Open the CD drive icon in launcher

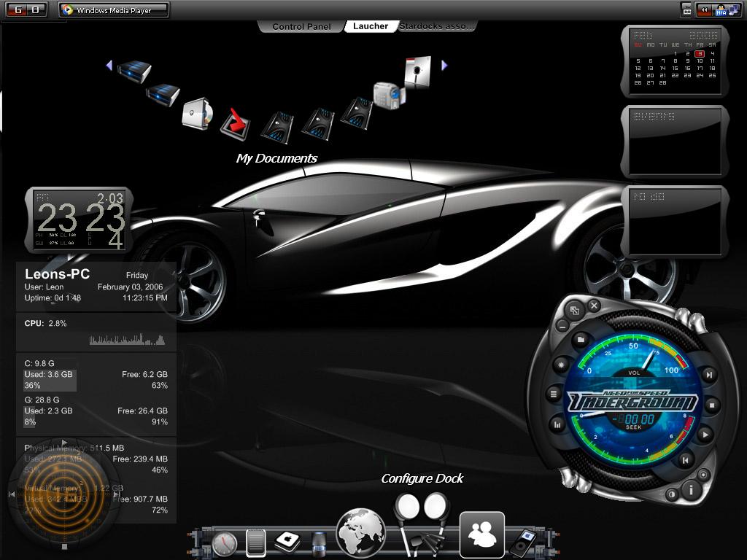pos(196,113)
